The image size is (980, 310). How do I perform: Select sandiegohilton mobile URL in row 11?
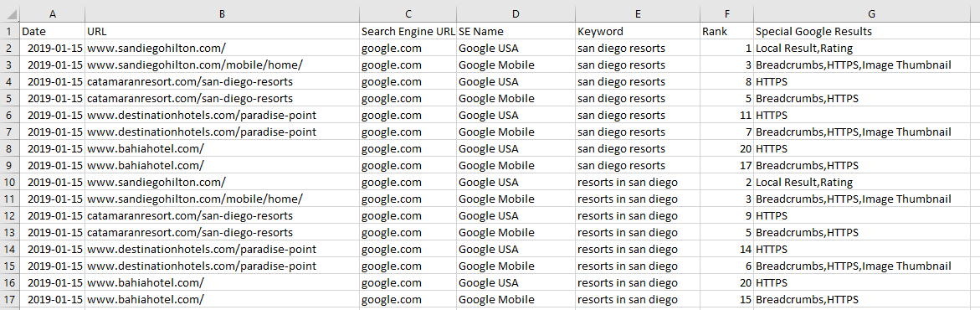click(223, 199)
